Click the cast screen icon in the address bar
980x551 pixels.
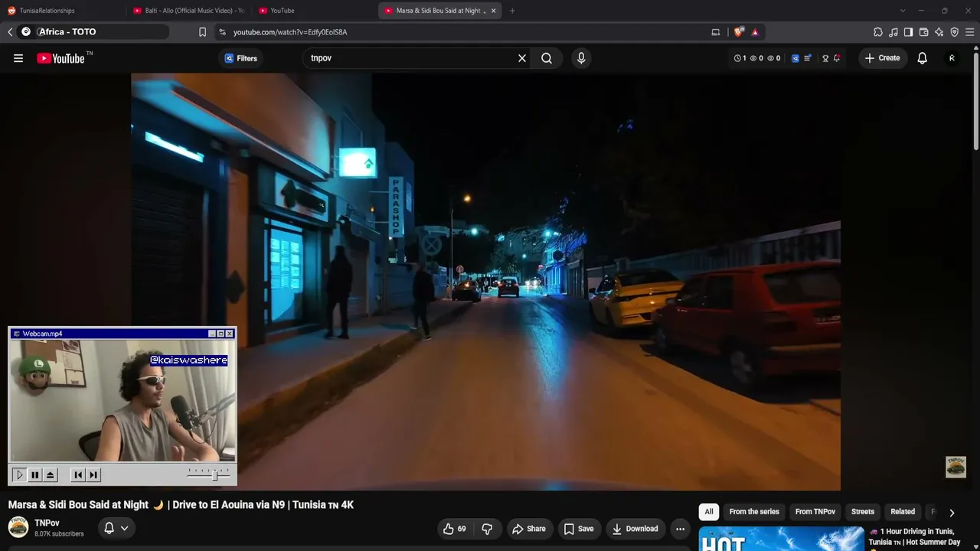(x=716, y=32)
